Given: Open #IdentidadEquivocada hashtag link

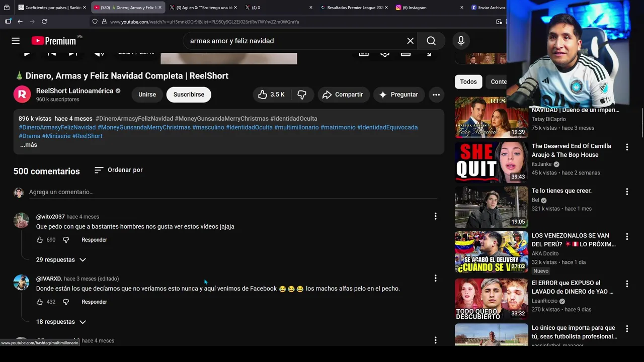Looking at the screenshot, I should tap(387, 127).
